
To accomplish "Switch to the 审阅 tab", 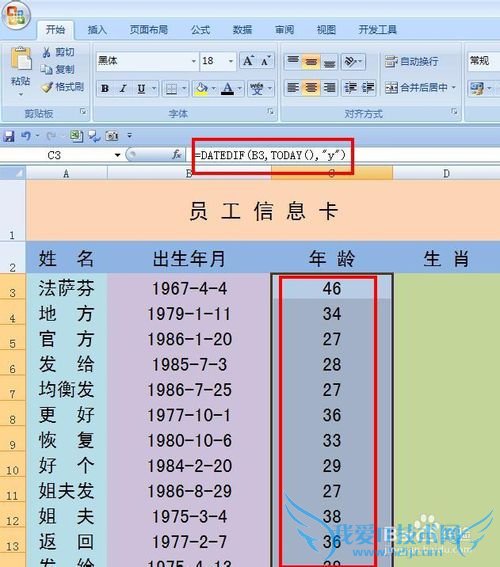I will coord(285,29).
